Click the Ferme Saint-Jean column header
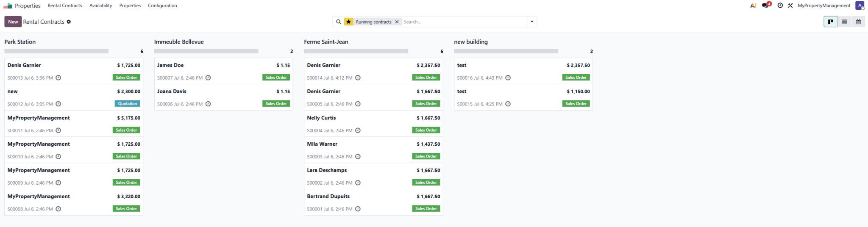 (326, 42)
